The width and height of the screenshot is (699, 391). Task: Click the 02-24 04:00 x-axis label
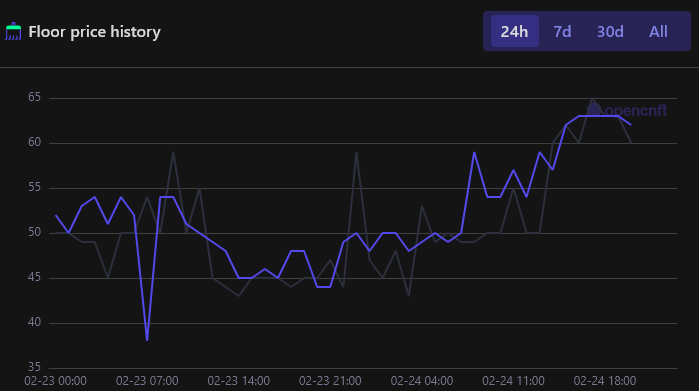[422, 381]
